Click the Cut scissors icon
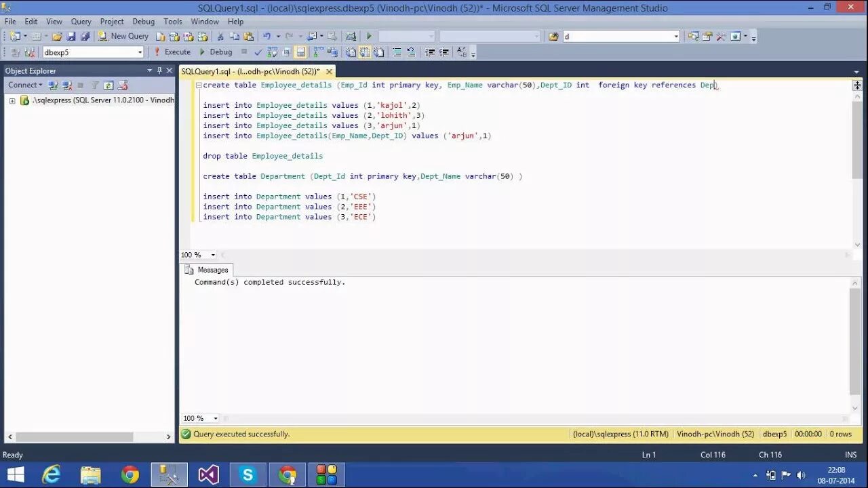 (220, 36)
